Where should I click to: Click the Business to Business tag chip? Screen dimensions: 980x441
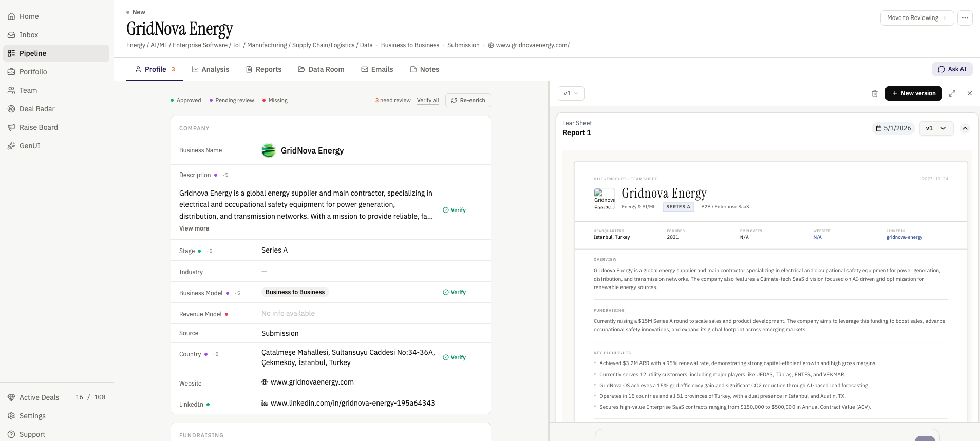295,292
